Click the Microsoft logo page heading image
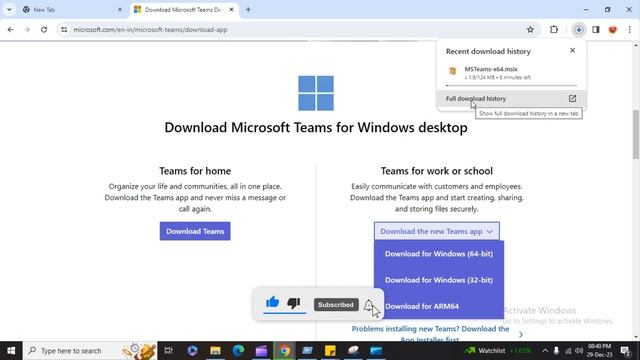The width and height of the screenshot is (640, 360). pyautogui.click(x=316, y=93)
